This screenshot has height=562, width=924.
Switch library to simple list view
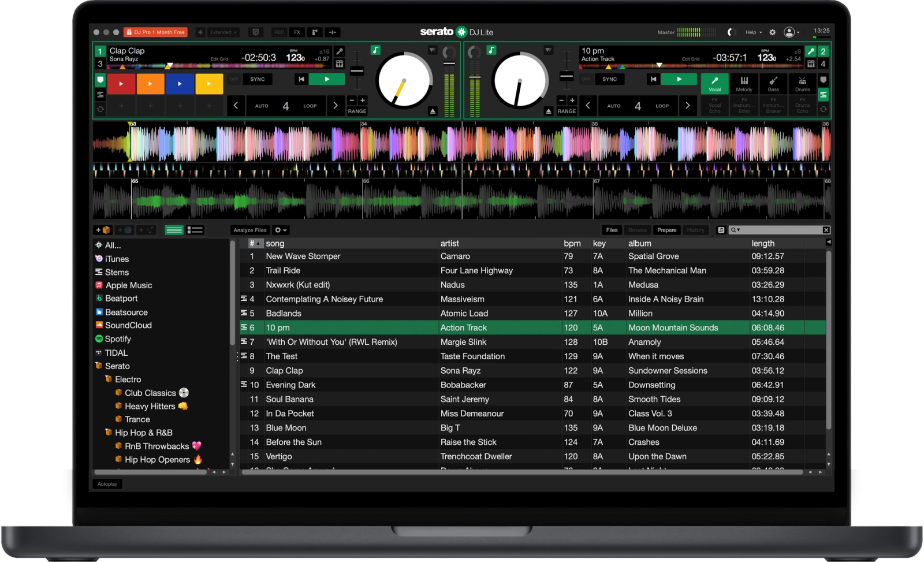174,230
